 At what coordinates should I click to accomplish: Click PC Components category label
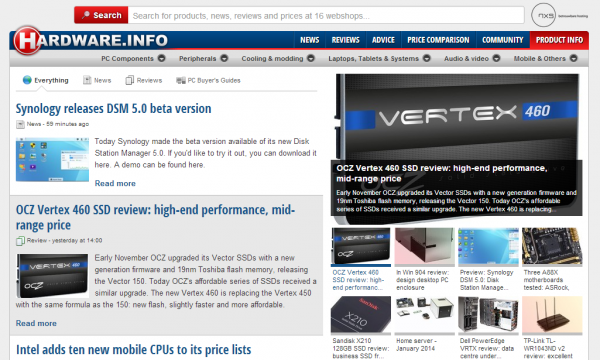127,59
